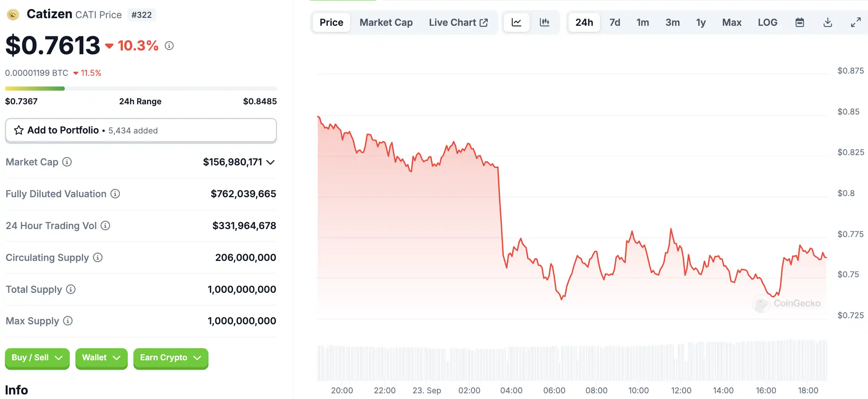Image resolution: width=868 pixels, height=399 pixels.
Task: Switch to candlestick chart icon
Action: point(544,22)
